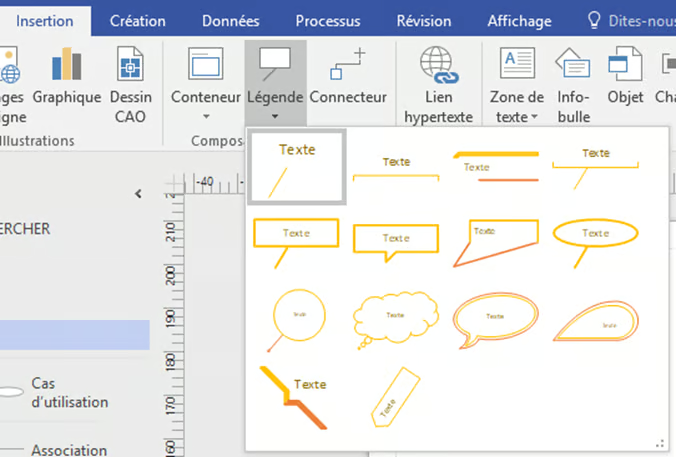
Task: Select the cloud thought bubble callout
Action: point(396,317)
